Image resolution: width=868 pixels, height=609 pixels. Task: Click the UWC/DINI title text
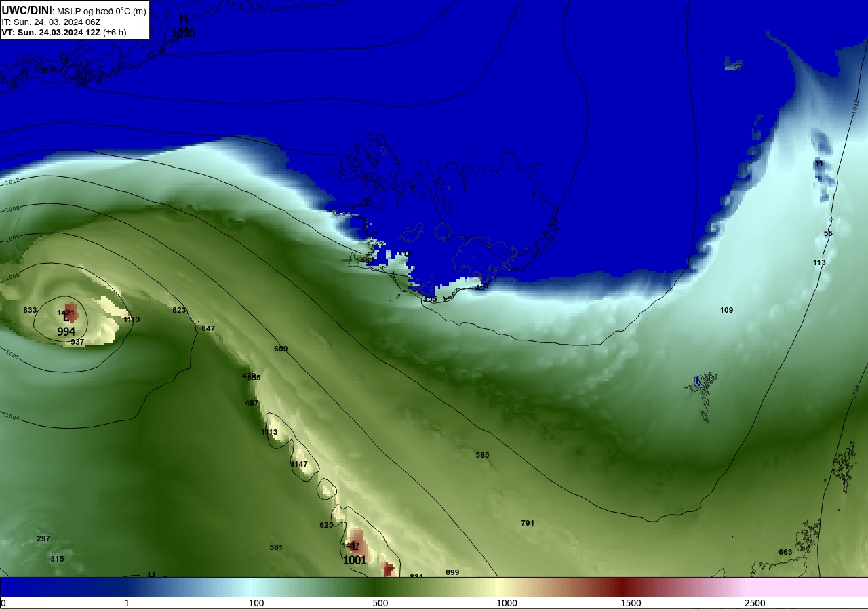click(27, 10)
